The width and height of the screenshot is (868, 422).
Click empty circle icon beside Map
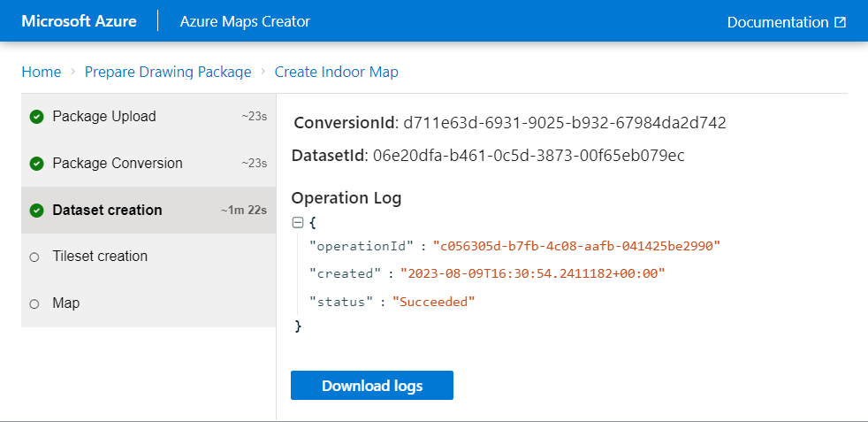[x=34, y=304]
